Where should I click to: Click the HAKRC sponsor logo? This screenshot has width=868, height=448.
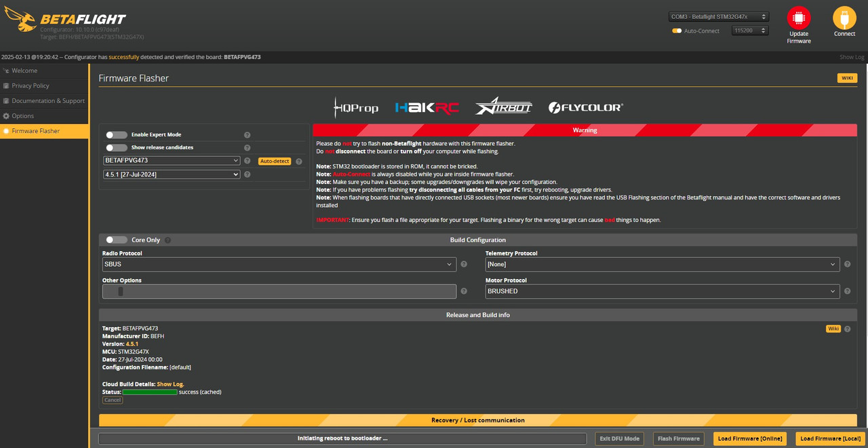pos(427,107)
